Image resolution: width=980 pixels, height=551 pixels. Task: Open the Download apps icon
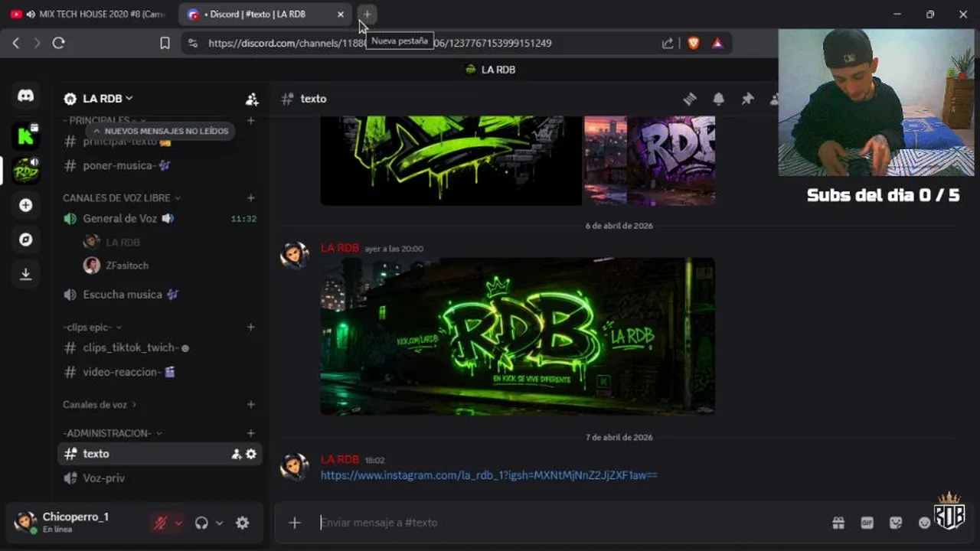[25, 274]
